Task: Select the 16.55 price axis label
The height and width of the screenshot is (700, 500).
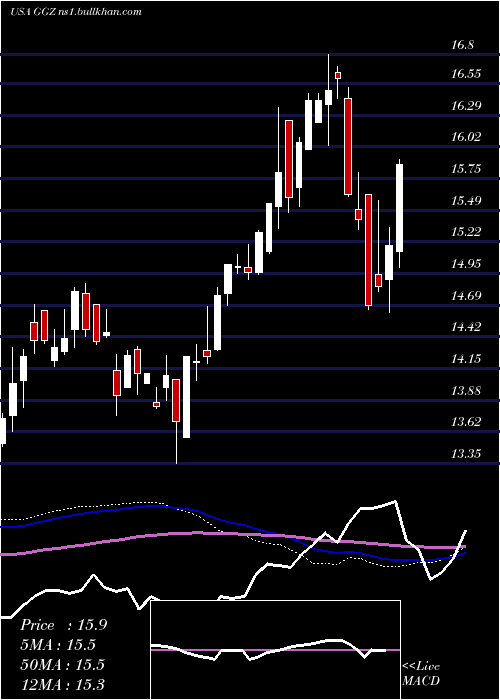Action: pyautogui.click(x=466, y=74)
